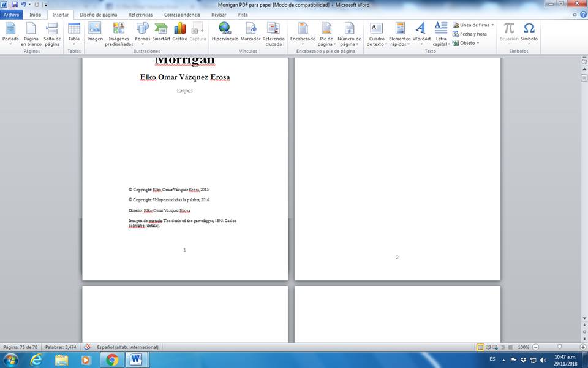
Task: Open the Imágenes prediseñadas clip art
Action: 119,33
